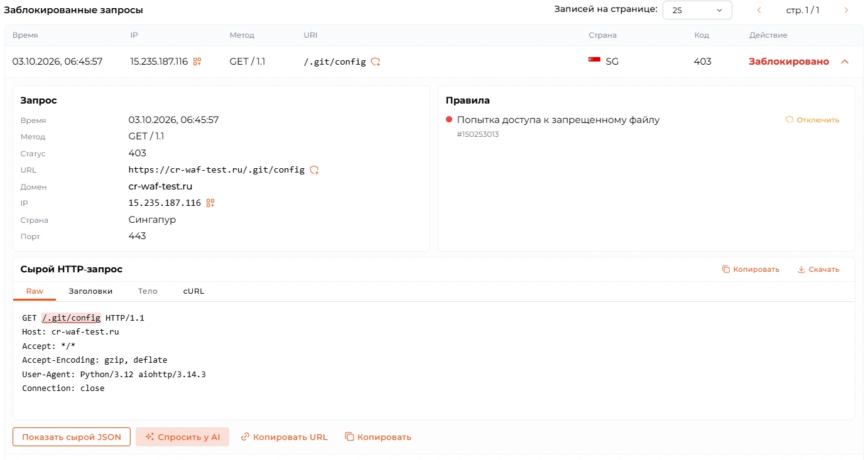Viewport: 868px width, 460px height.
Task: Click Спросить у AI button
Action: [182, 437]
